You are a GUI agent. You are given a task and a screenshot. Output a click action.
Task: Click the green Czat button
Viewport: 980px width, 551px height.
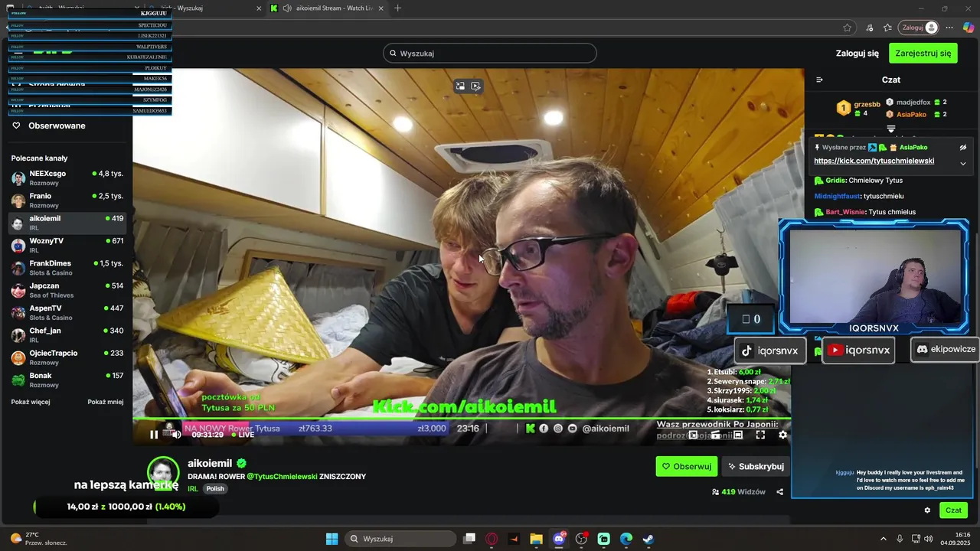tap(953, 510)
